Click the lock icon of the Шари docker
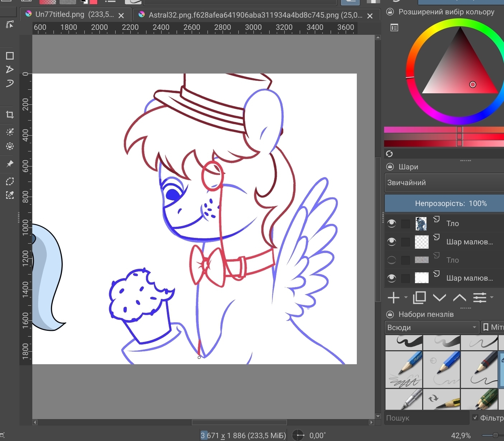Viewport: 504px width, 441px height. pyautogui.click(x=390, y=166)
